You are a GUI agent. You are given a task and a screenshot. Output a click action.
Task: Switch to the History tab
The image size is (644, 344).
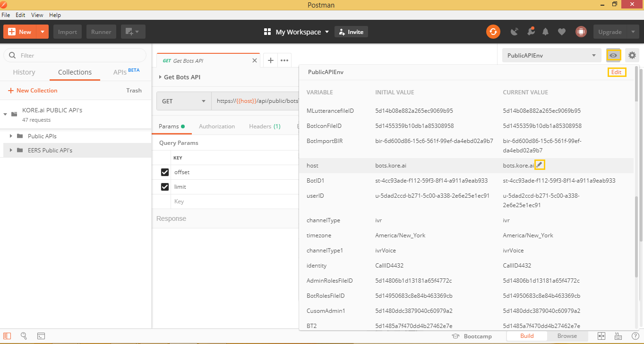coord(24,72)
